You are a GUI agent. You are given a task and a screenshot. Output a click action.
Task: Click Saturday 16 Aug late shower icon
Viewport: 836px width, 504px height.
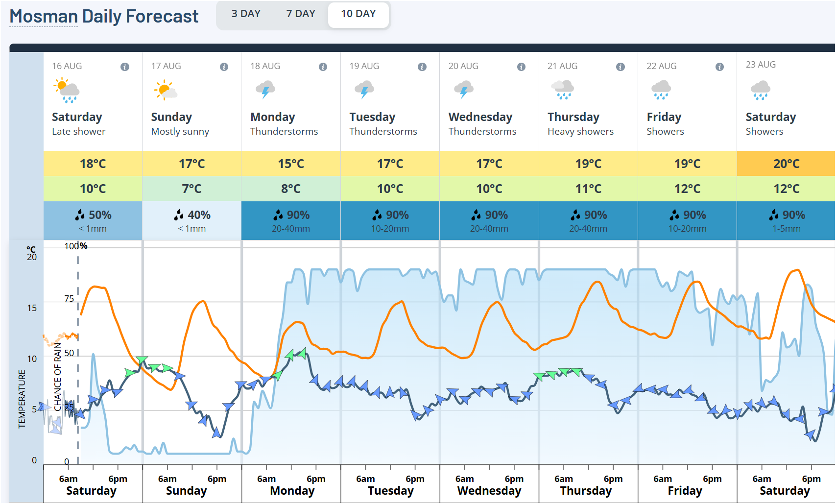pos(67,91)
